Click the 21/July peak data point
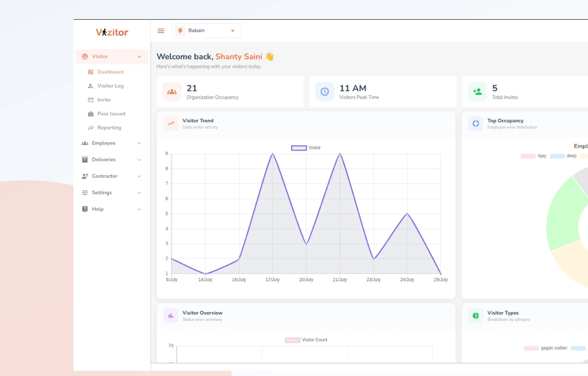The width and height of the screenshot is (588, 376). tap(340, 154)
